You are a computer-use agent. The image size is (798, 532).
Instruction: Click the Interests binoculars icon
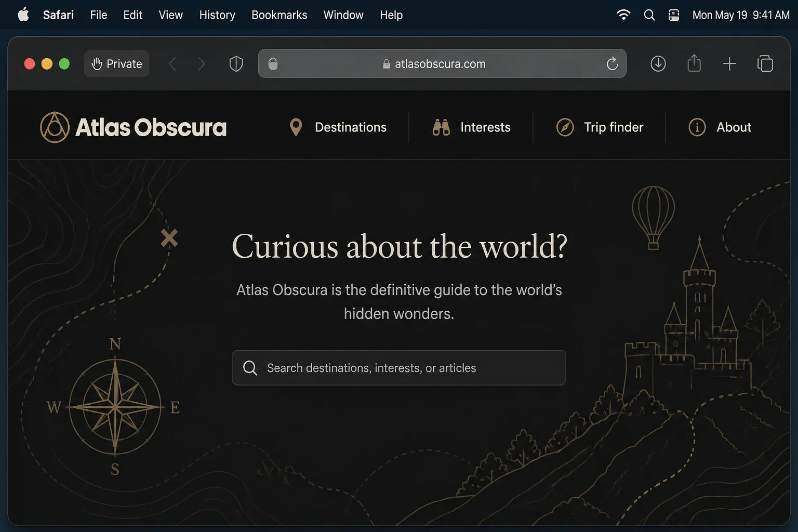coord(441,127)
